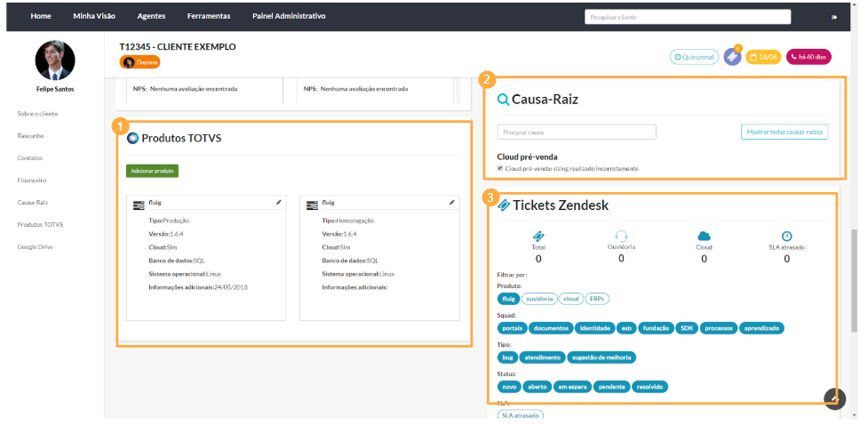Viewport: 868px width, 426px height.
Task: Uncheck Cloud pré-venda sizing checkbox
Action: coord(501,168)
